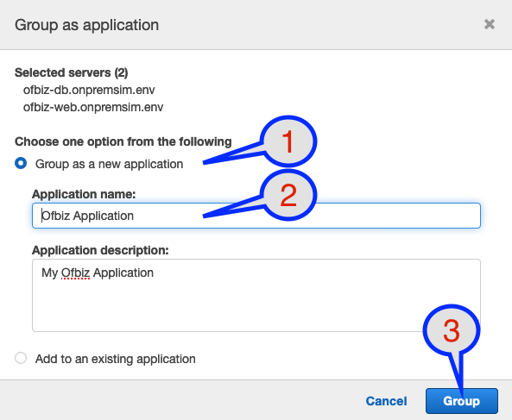Click in the Application description text area
Image resolution: width=512 pixels, height=420 pixels.
[256, 296]
